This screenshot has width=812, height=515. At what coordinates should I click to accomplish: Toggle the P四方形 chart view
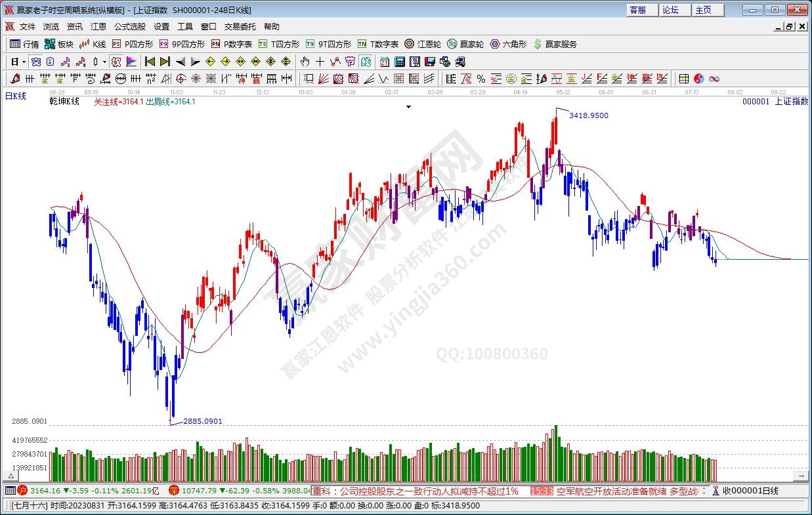(132, 44)
